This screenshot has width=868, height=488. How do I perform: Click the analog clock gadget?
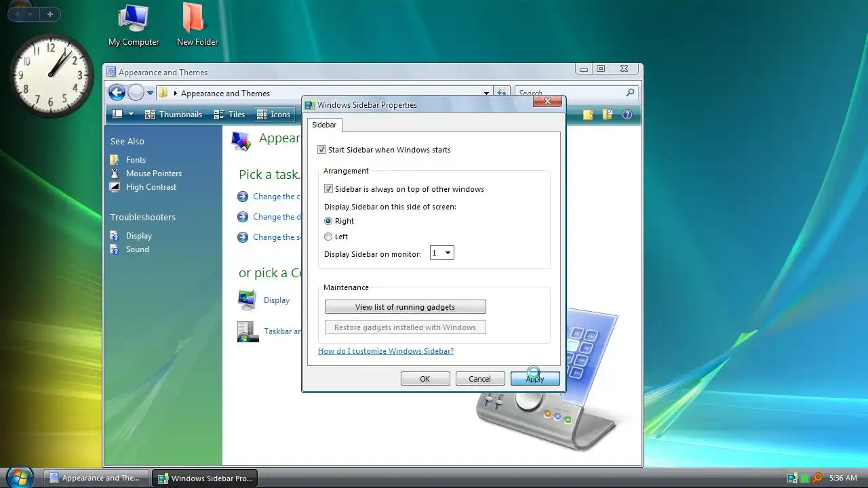point(52,75)
